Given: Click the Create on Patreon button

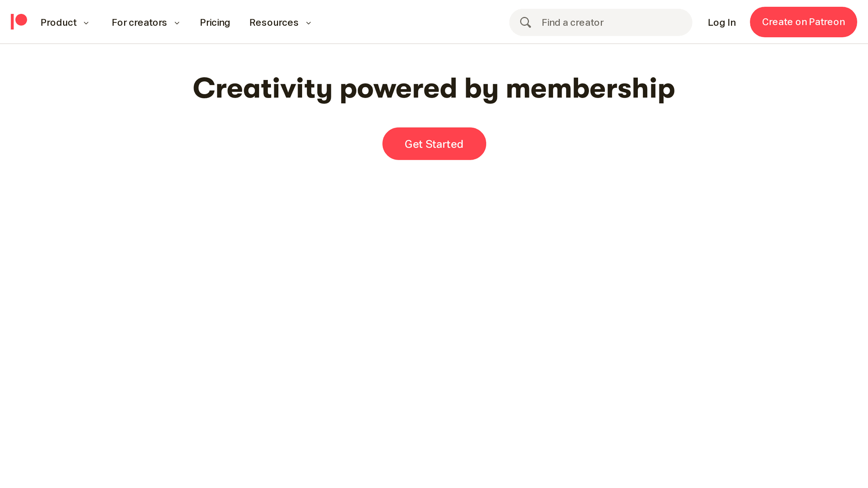Looking at the screenshot, I should coord(804,22).
